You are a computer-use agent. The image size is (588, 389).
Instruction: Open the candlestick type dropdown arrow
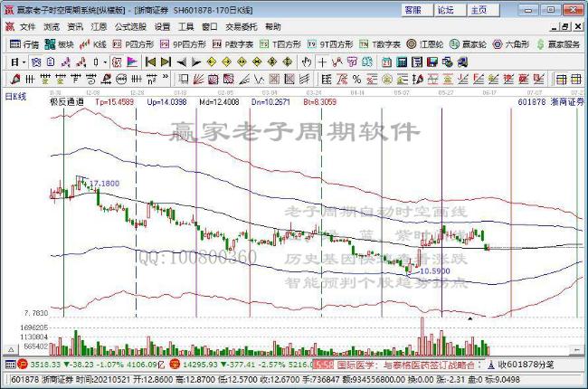[x=105, y=62]
